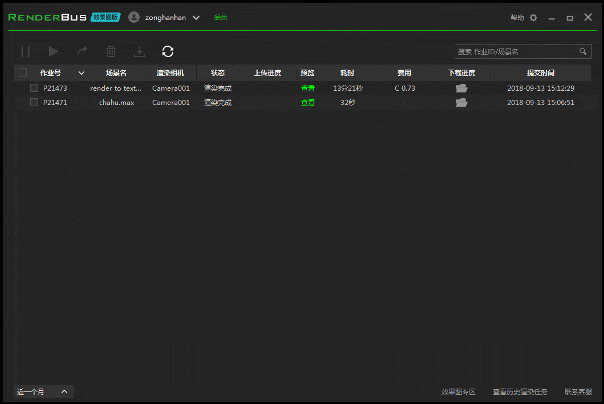Screen dimensions: 604x404
Task: Expand the zonghanhan account dropdown
Action: tap(196, 18)
